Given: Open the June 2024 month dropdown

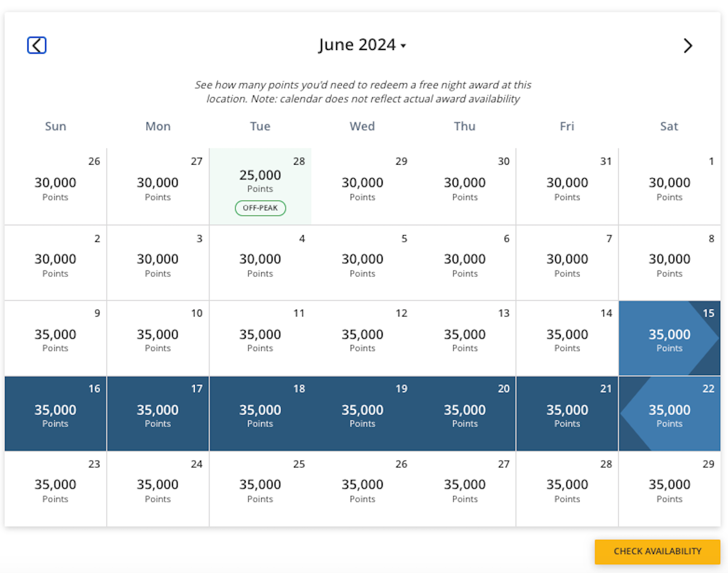Looking at the screenshot, I should pyautogui.click(x=362, y=45).
